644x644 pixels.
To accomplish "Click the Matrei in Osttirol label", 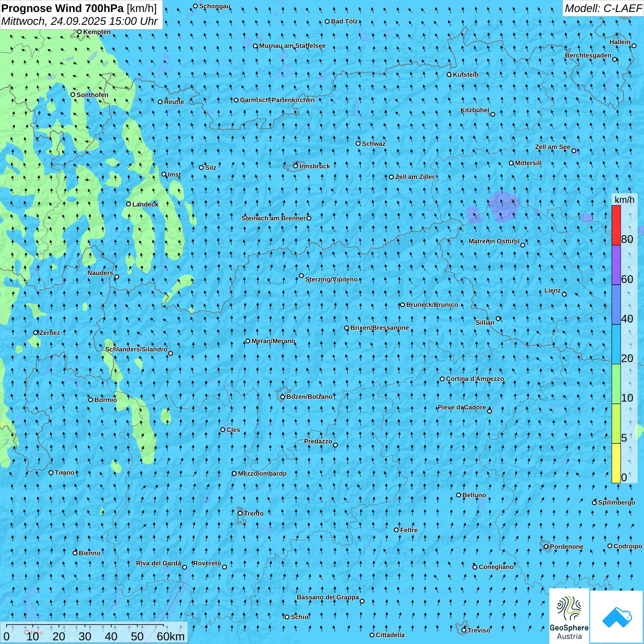I will tap(494, 241).
